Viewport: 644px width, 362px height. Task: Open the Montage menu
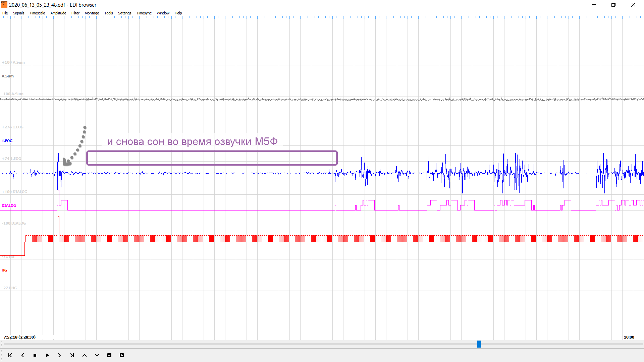click(x=92, y=13)
